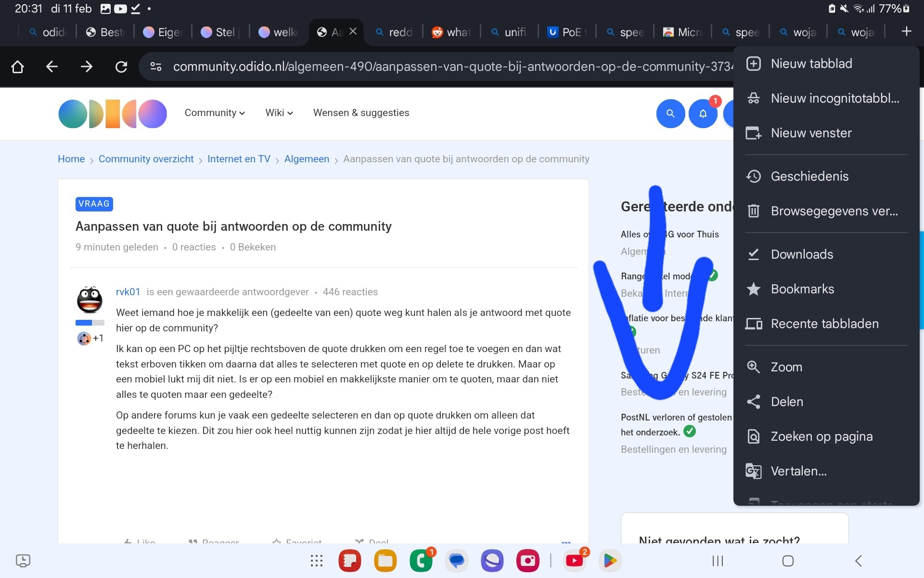Screen dimensions: 924x578
Task: Choose Nieuw incognitotabblad menu entry
Action: click(826, 98)
